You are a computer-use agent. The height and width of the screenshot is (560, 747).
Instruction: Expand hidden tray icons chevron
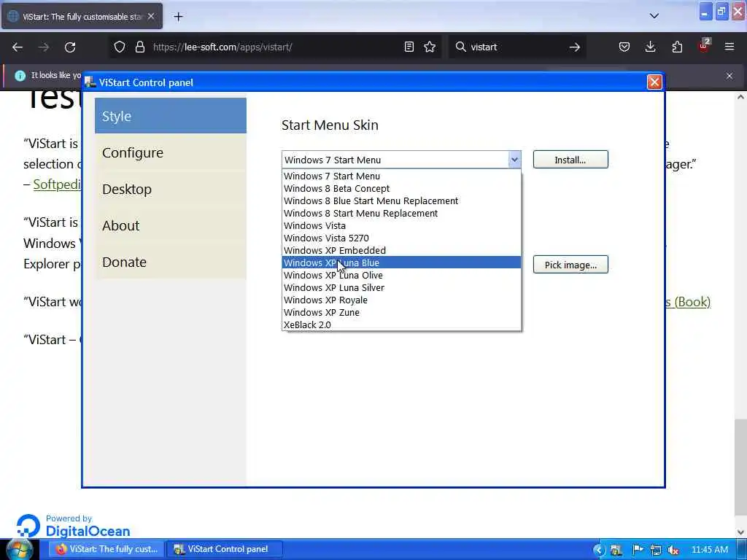click(600, 550)
